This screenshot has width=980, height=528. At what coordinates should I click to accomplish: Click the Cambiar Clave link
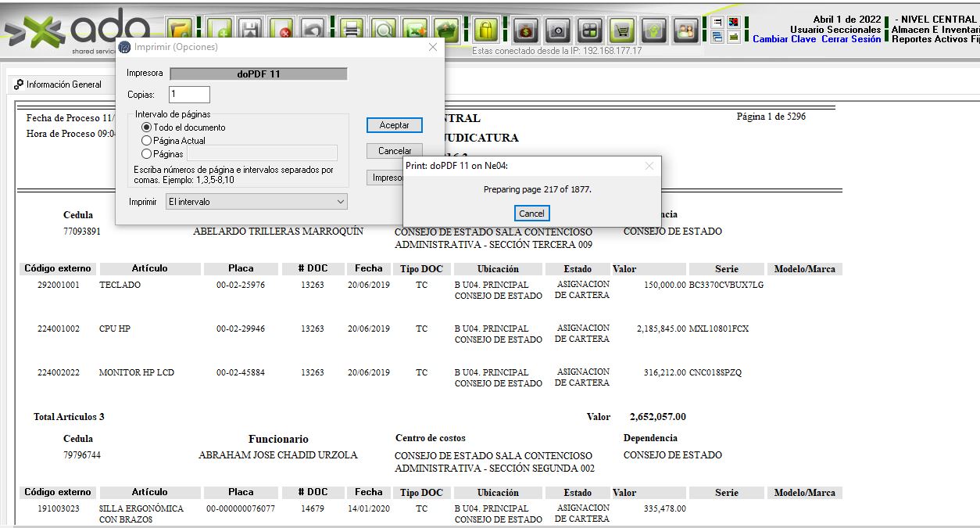pos(784,39)
